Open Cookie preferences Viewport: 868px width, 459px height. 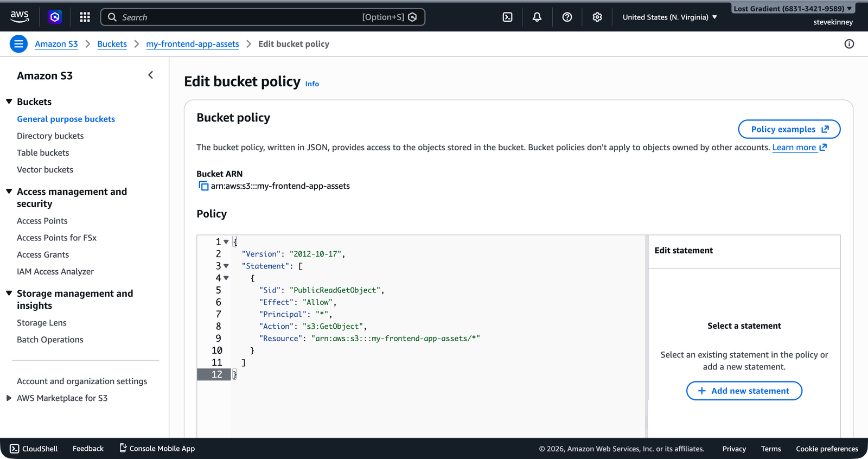coord(827,449)
